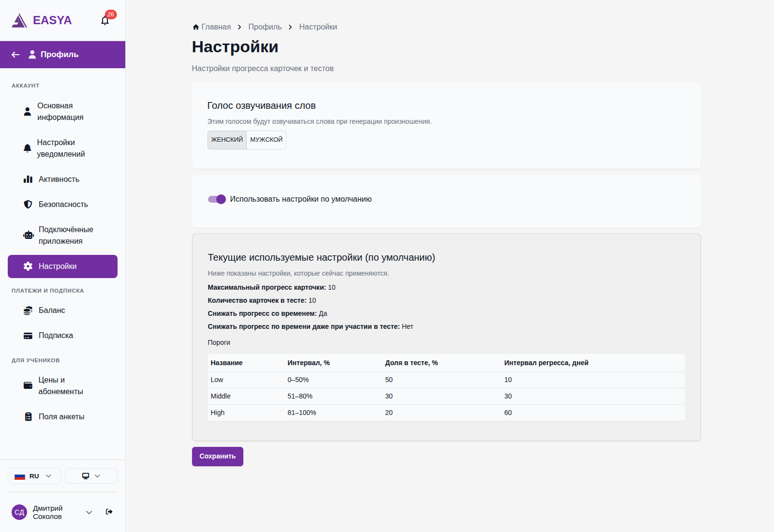Click the Low threshold row name
Viewport: 774px width, 532px height.
point(217,380)
